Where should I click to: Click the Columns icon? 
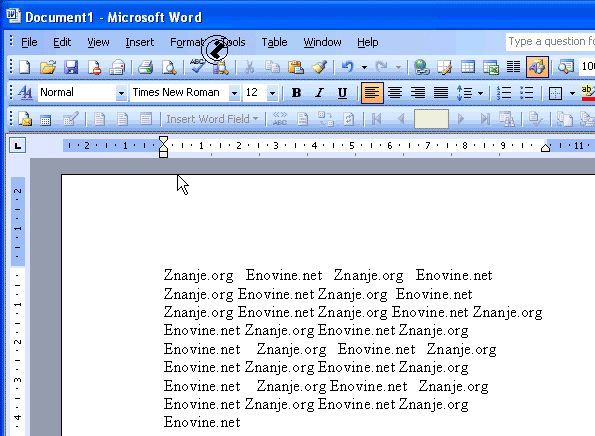coord(513,68)
